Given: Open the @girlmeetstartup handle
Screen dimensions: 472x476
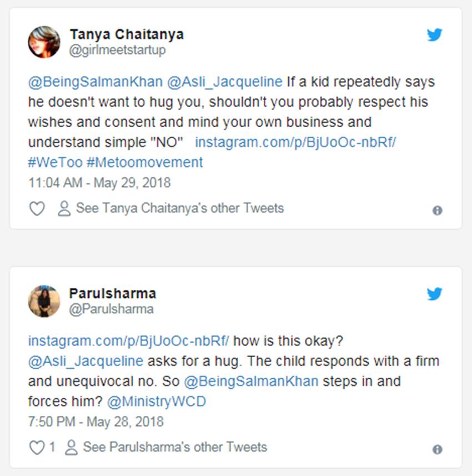Looking at the screenshot, I should 117,50.
